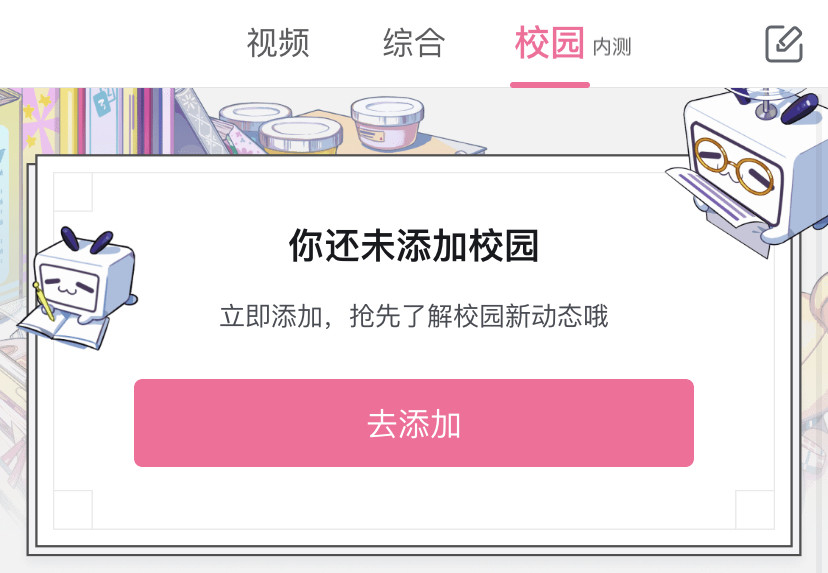Click the card's top-left corner bracket
Image resolution: width=828 pixels, height=573 pixels.
[x=73, y=192]
